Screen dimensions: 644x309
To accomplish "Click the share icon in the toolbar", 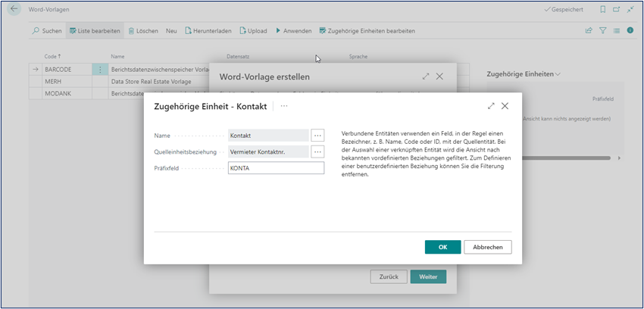I will (589, 31).
